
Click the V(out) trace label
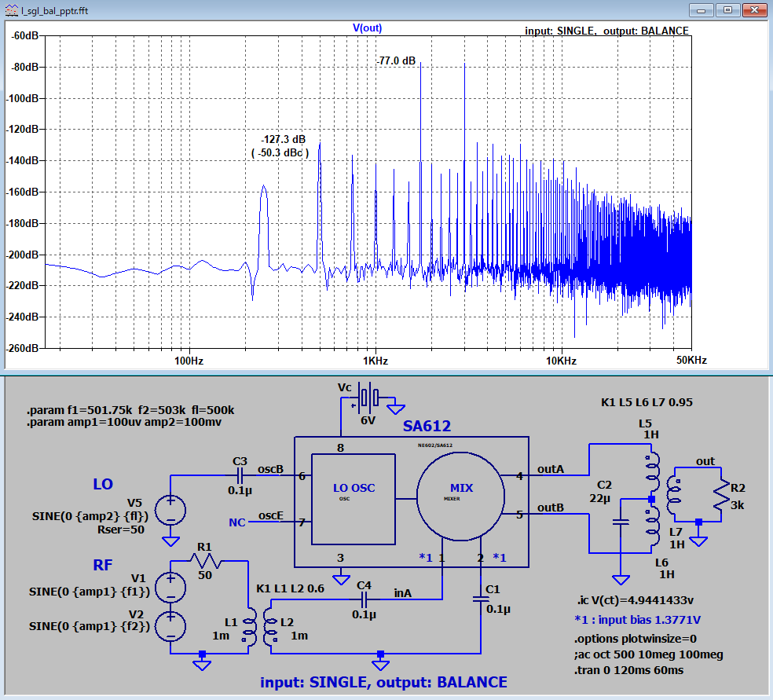point(367,28)
